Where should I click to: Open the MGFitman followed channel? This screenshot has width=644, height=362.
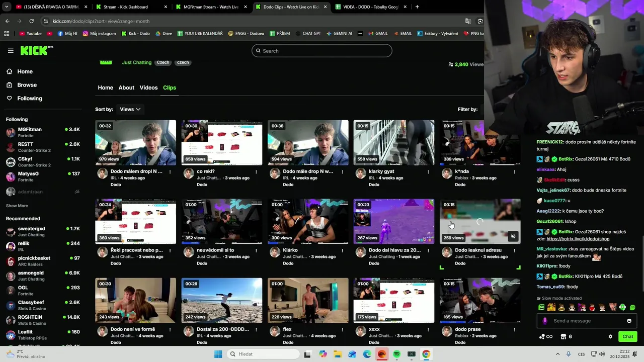point(43,132)
